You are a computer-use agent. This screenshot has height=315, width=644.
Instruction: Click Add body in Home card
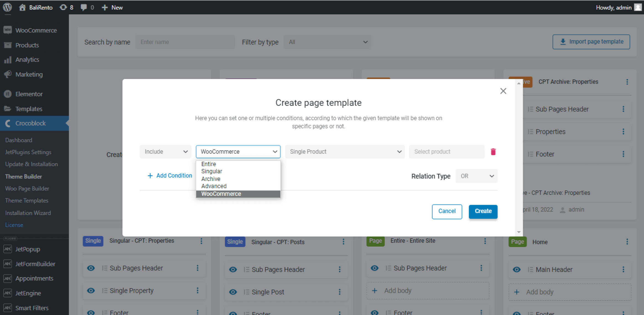click(570, 292)
